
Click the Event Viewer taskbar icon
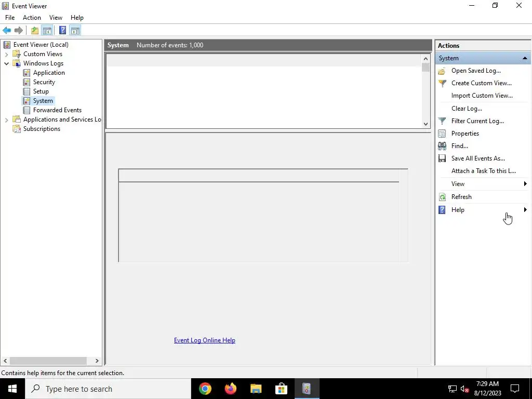[307, 389]
